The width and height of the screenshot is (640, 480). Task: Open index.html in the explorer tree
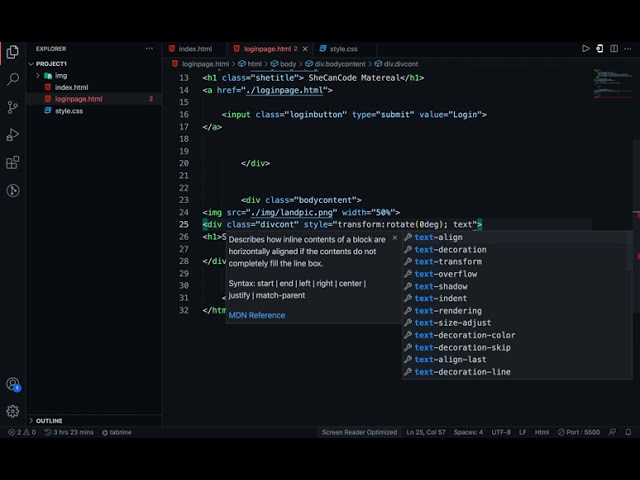pyautogui.click(x=94, y=87)
